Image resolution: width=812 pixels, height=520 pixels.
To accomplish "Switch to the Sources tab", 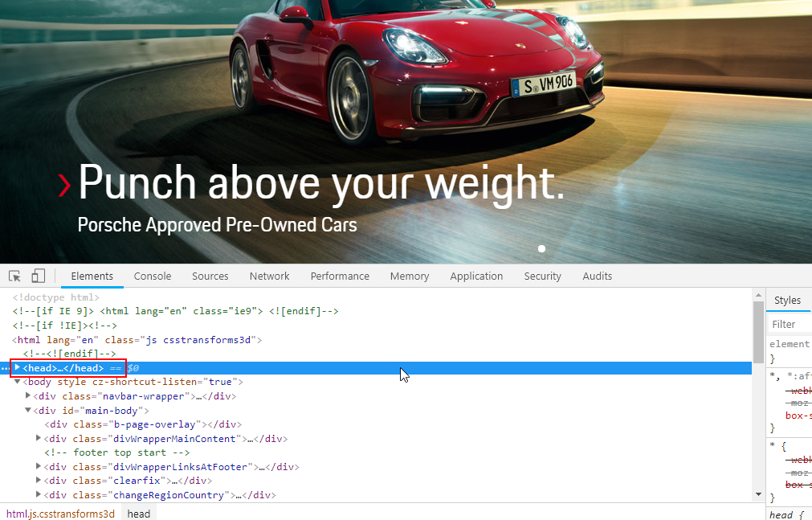I will tap(210, 276).
